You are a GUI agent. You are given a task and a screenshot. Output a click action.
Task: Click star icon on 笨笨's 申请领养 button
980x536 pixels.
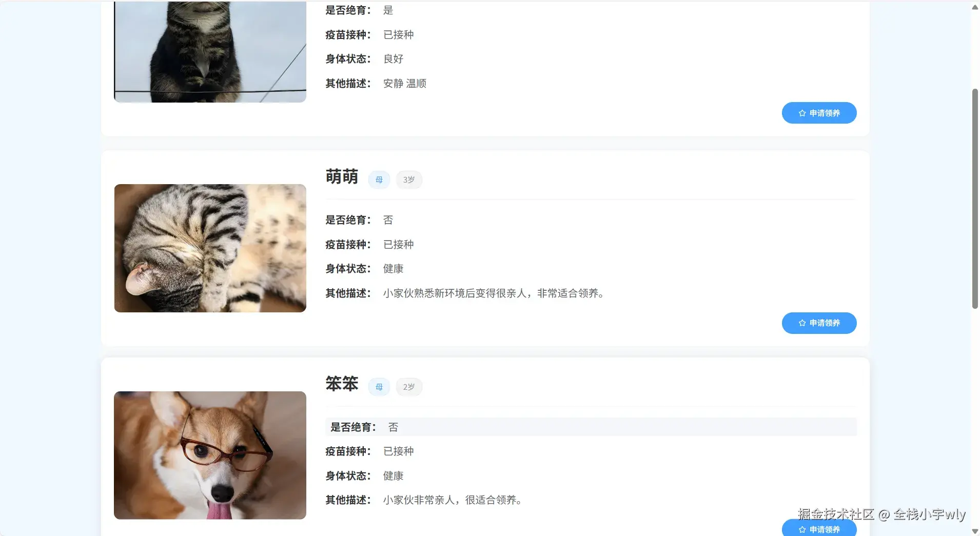coord(802,530)
